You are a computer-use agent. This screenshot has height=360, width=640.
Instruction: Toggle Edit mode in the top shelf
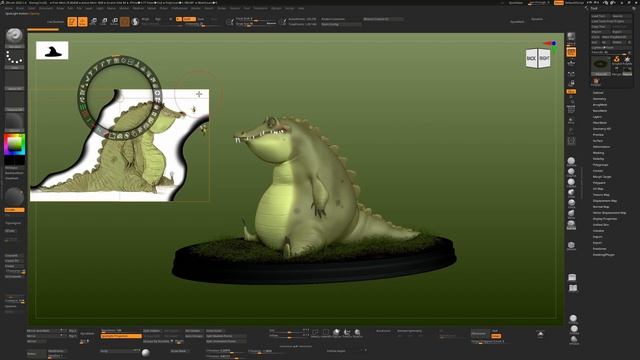72,22
